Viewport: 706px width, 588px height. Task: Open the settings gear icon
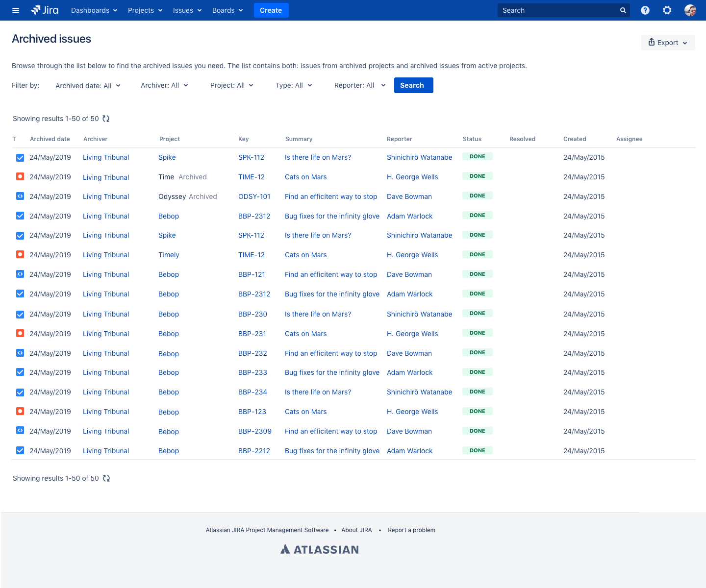click(667, 10)
